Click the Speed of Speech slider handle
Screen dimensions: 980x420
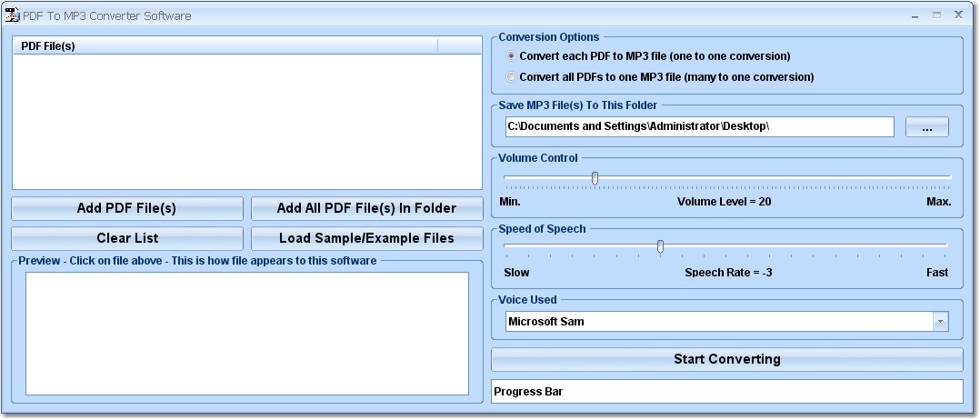point(660,246)
